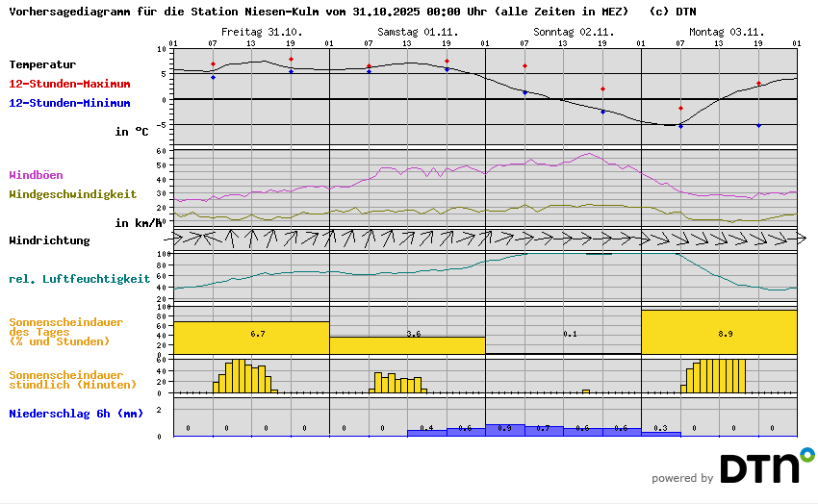Click the "Niederschlag 6h (mm)" label
The height and width of the screenshot is (504, 818).
click(x=76, y=414)
